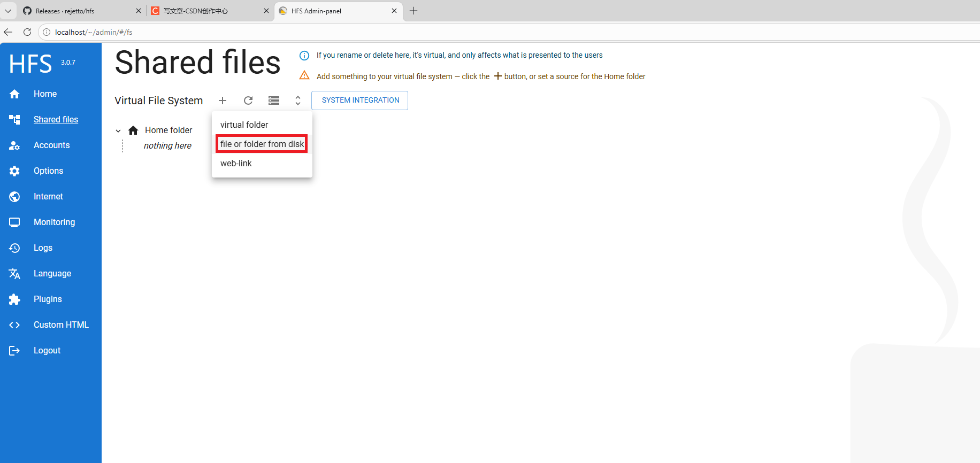Click the SYSTEM INTEGRATION button
Screen dimensions: 980x463
point(360,101)
